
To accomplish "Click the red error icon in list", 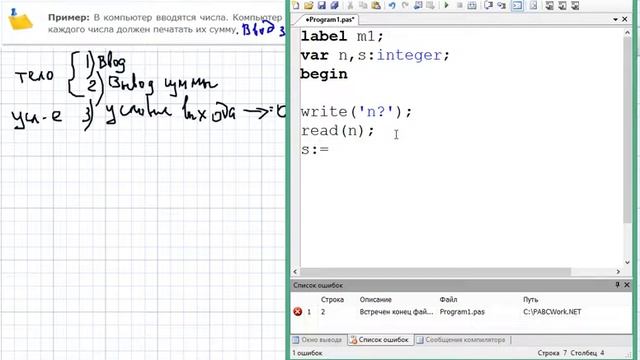I will [x=298, y=312].
